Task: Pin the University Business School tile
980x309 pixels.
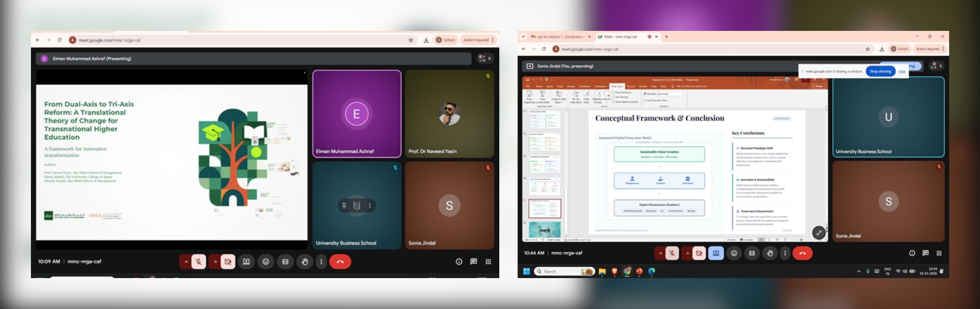Action: (344, 205)
